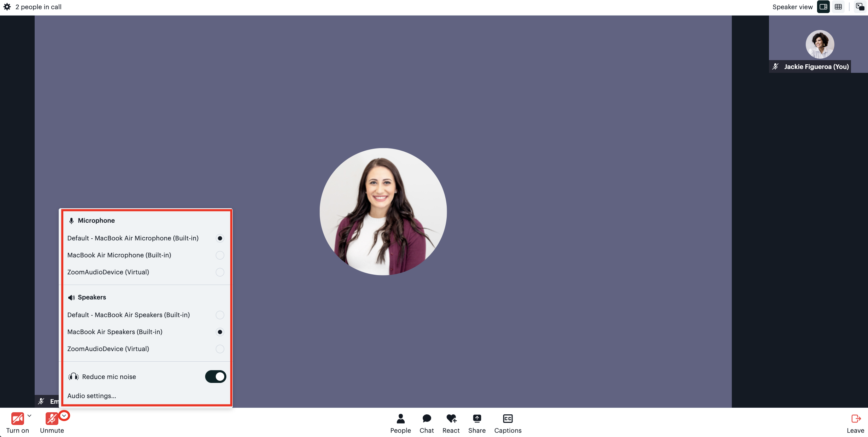868x437 pixels.
Task: Toggle Reduce mic noise switch
Action: pyautogui.click(x=215, y=377)
